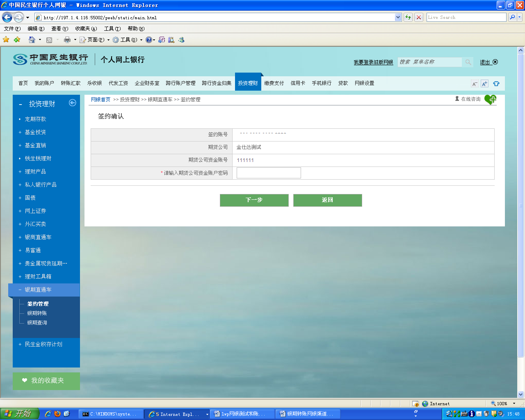Image resolution: width=525 pixels, height=420 pixels.
Task: Click the Add to Favorites icon
Action: [x=17, y=40]
